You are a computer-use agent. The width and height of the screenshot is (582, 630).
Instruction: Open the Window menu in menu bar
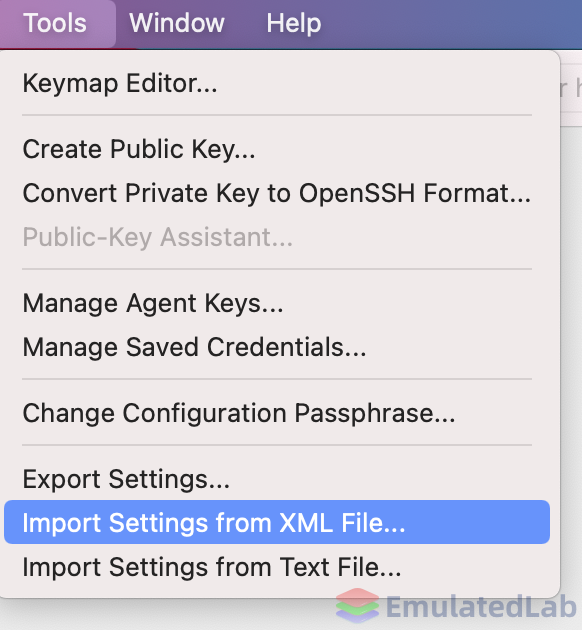[x=177, y=23]
